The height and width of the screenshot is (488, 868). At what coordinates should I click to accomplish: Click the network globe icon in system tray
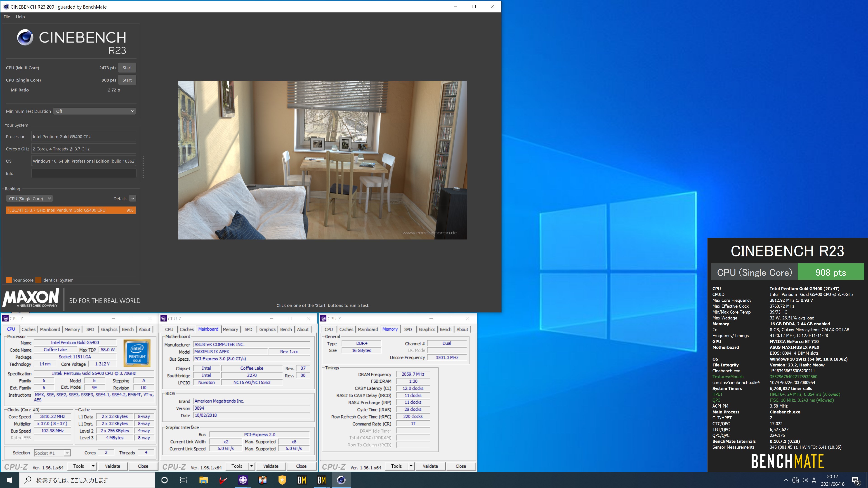click(795, 480)
